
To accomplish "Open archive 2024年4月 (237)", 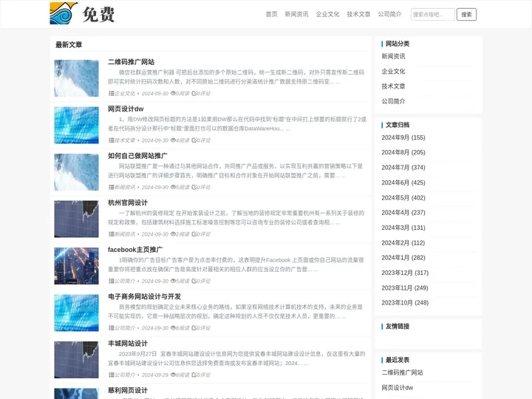I will (x=403, y=212).
